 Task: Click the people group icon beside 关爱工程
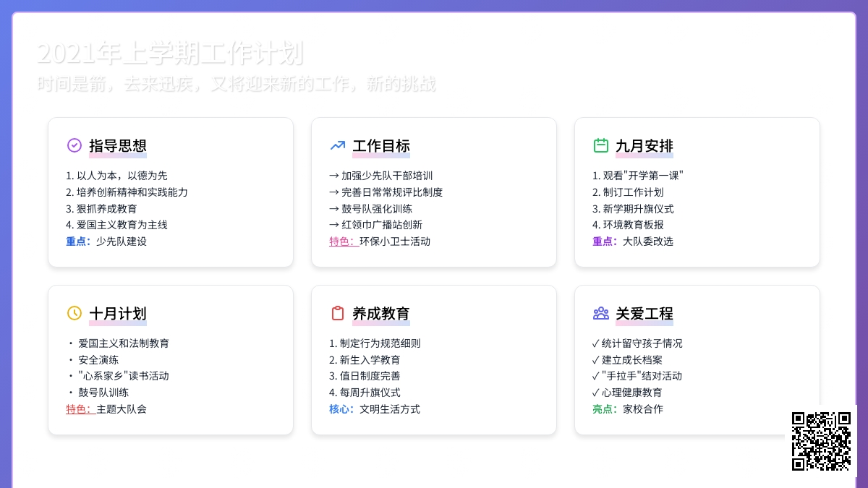pyautogui.click(x=601, y=313)
